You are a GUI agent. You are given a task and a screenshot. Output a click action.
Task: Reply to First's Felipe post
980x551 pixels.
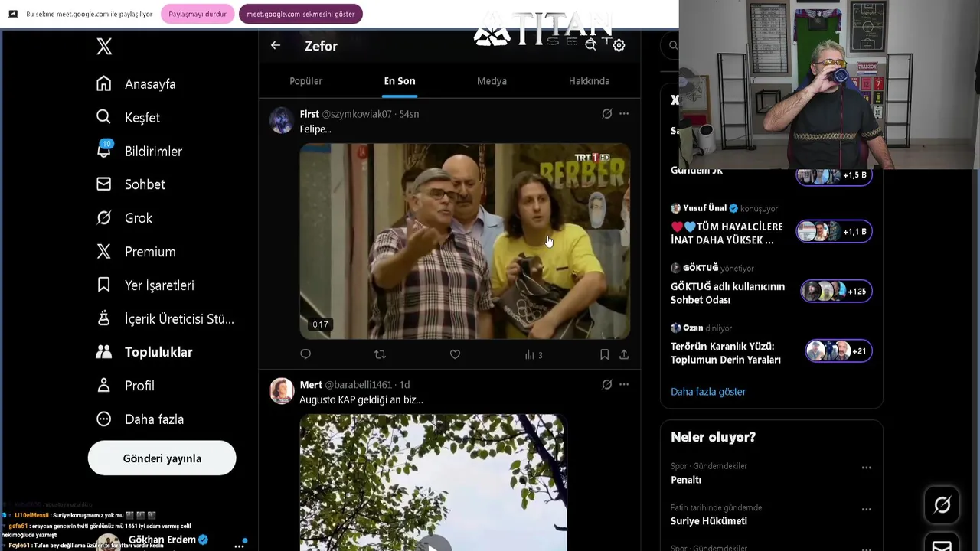[305, 354]
